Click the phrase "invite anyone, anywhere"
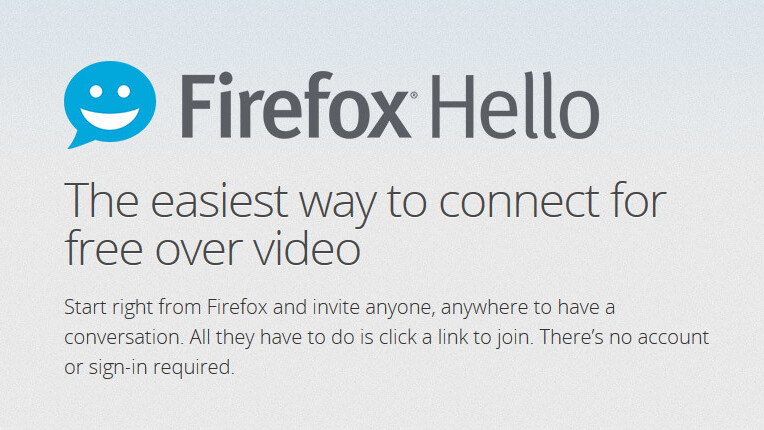Screen dimensions: 764x430 click(x=408, y=309)
